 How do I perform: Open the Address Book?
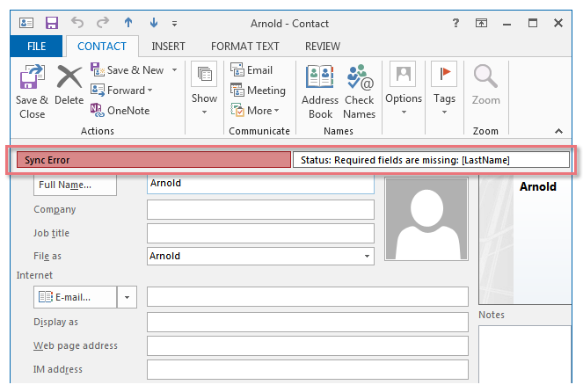pyautogui.click(x=320, y=91)
